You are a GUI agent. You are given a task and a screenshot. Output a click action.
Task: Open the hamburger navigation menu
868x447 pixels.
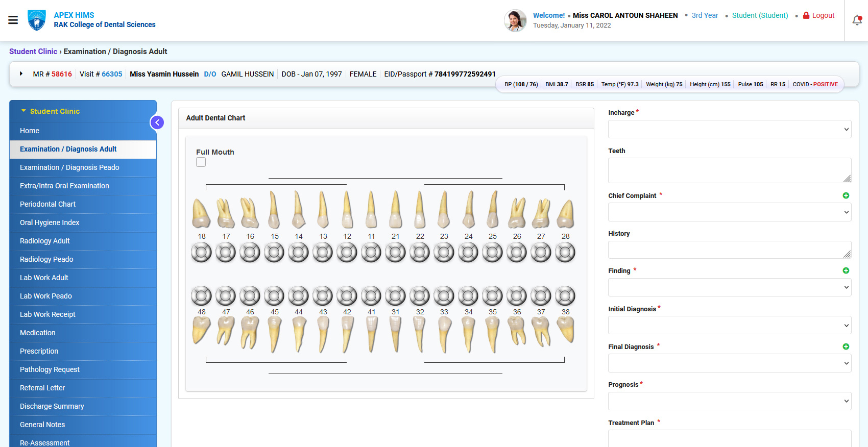tap(13, 20)
